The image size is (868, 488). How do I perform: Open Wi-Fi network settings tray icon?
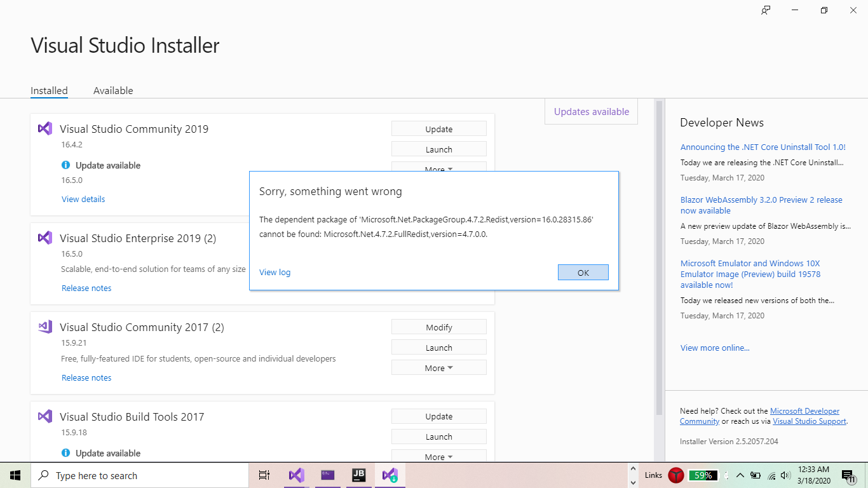tap(772, 475)
